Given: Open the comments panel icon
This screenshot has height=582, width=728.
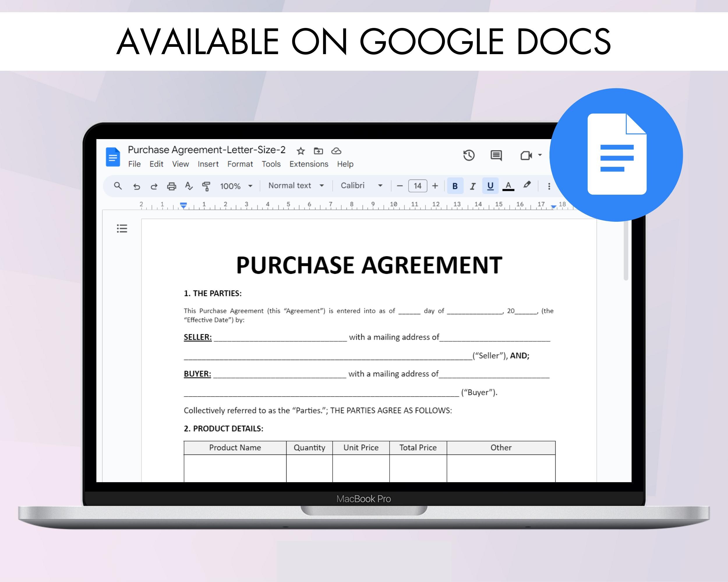Looking at the screenshot, I should pos(496,155).
